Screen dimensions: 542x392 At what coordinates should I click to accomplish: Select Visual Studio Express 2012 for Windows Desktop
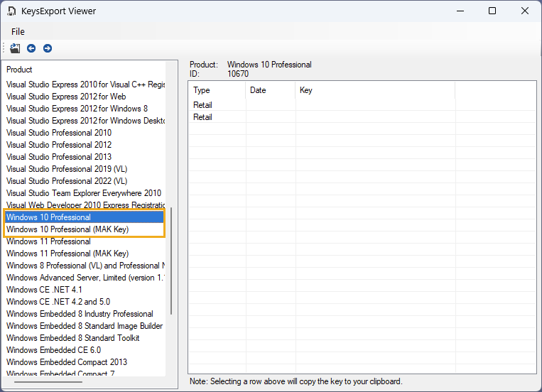tap(85, 121)
